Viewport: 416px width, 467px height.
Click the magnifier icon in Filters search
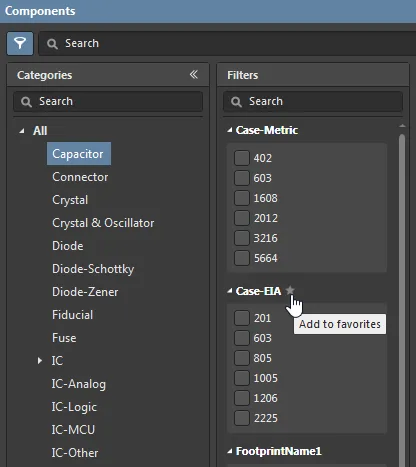[236, 102]
